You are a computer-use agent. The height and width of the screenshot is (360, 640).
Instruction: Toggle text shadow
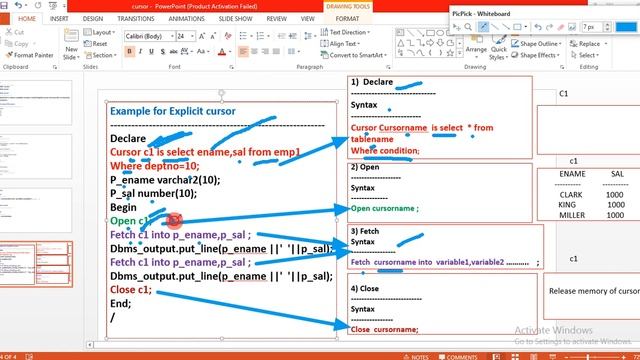162,51
